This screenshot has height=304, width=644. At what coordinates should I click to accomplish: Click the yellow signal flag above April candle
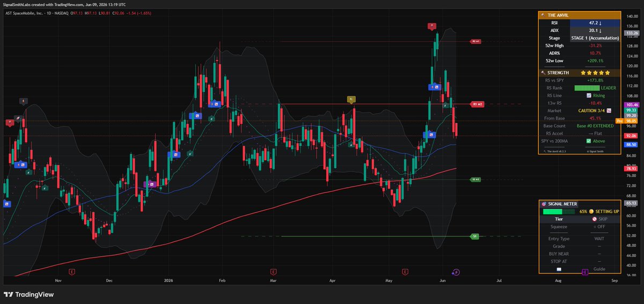click(351, 99)
